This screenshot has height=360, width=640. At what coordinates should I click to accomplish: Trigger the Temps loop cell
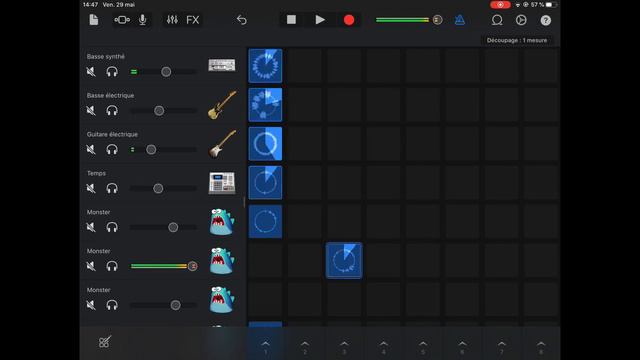[265, 182]
